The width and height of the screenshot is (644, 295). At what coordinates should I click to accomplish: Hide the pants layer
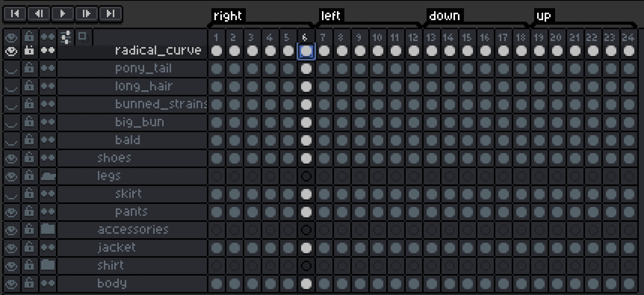[x=11, y=212]
